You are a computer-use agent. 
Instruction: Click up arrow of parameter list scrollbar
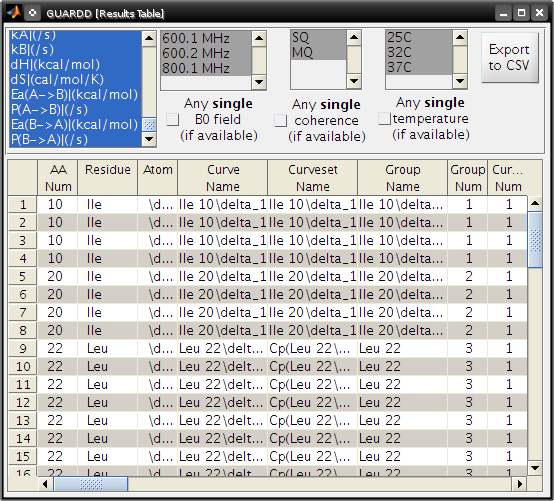pyautogui.click(x=149, y=39)
